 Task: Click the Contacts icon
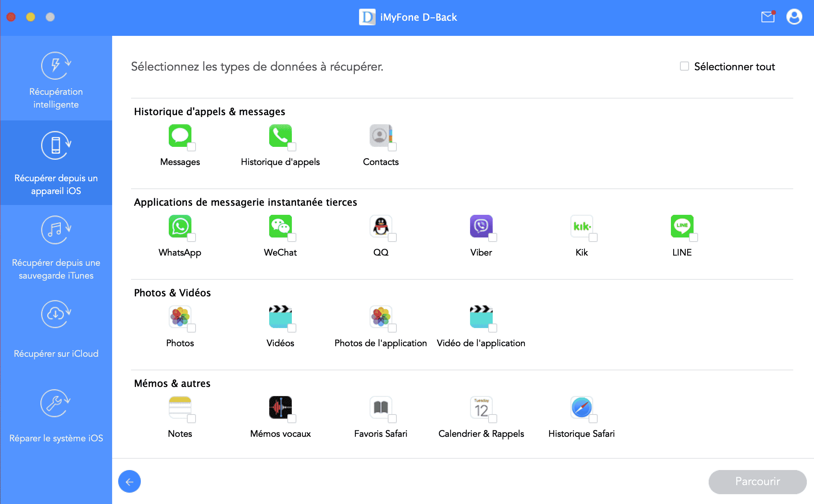(x=381, y=136)
